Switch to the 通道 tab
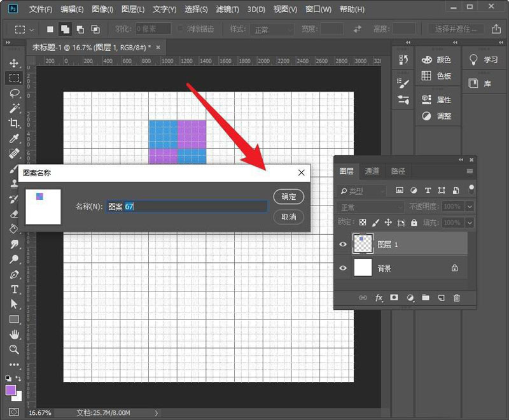509x420 pixels. tap(372, 171)
